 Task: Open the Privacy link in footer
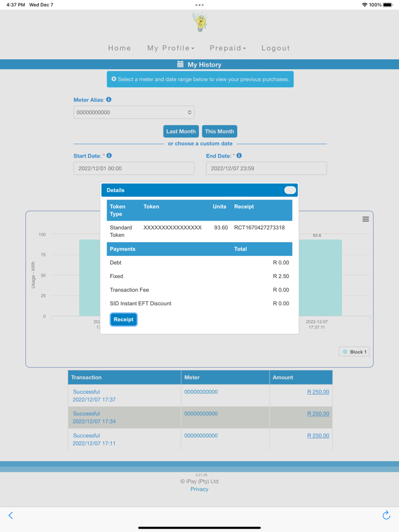[x=199, y=489]
